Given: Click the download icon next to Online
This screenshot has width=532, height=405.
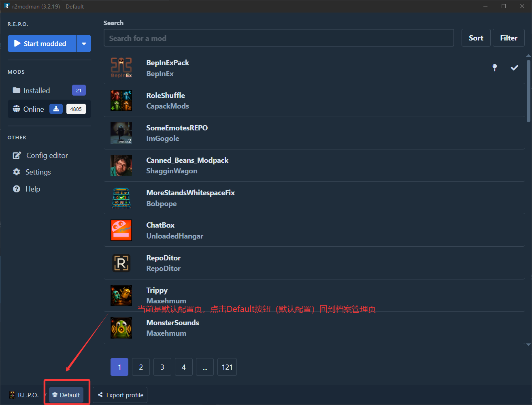Looking at the screenshot, I should click(x=56, y=109).
